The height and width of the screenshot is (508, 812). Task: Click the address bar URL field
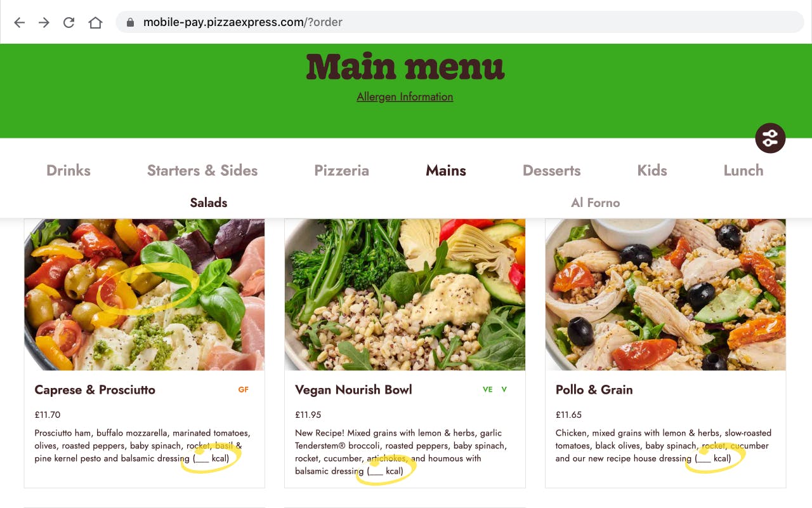(460, 22)
